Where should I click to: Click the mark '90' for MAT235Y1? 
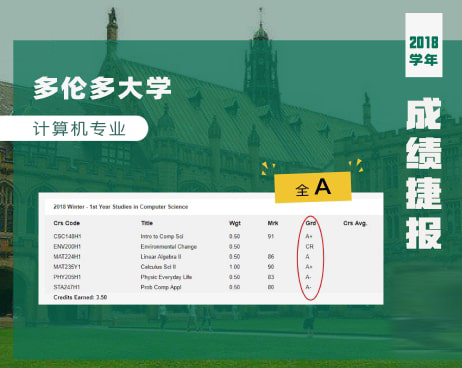pyautogui.click(x=271, y=267)
